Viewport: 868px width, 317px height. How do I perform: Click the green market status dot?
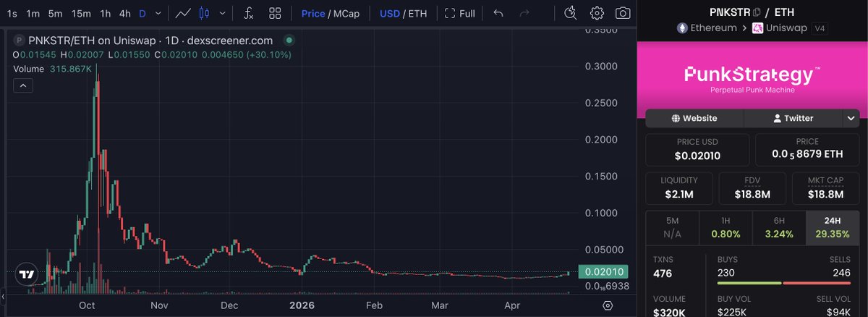tap(289, 41)
